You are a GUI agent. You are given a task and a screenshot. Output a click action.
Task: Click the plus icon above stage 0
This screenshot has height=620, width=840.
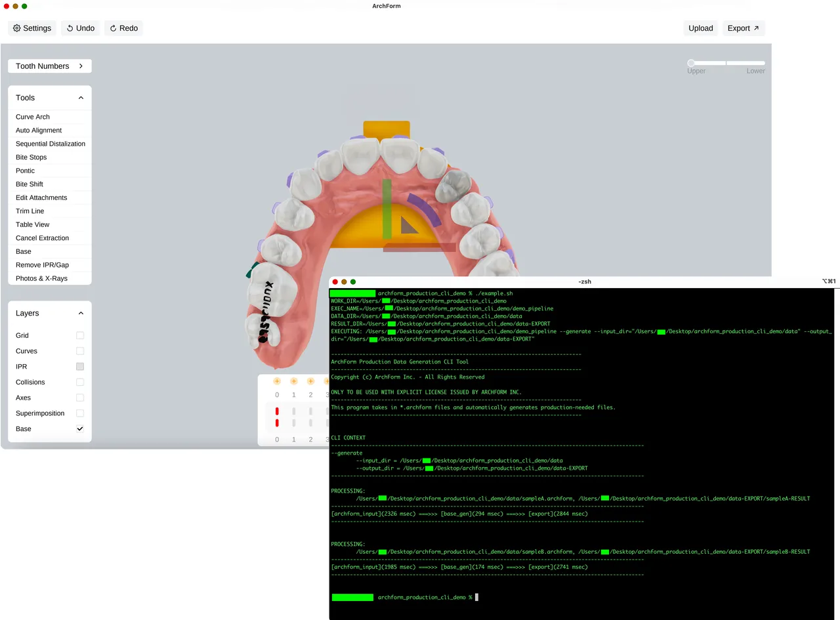277,381
